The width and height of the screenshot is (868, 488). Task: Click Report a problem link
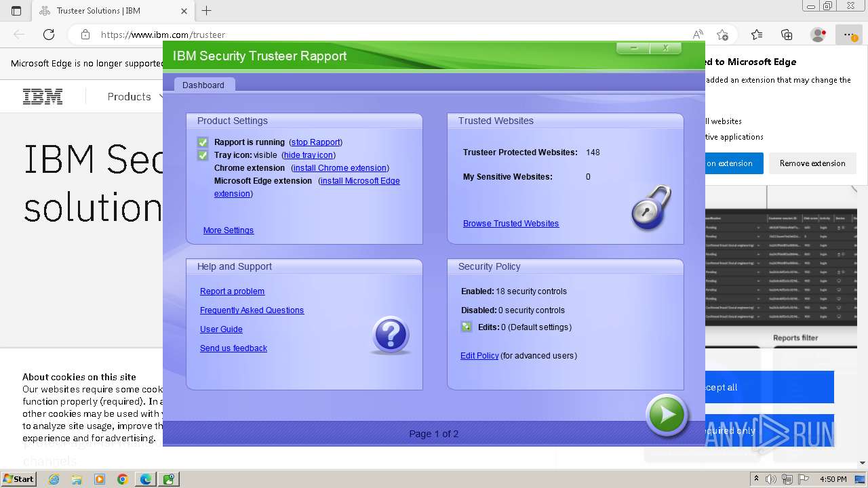point(233,291)
